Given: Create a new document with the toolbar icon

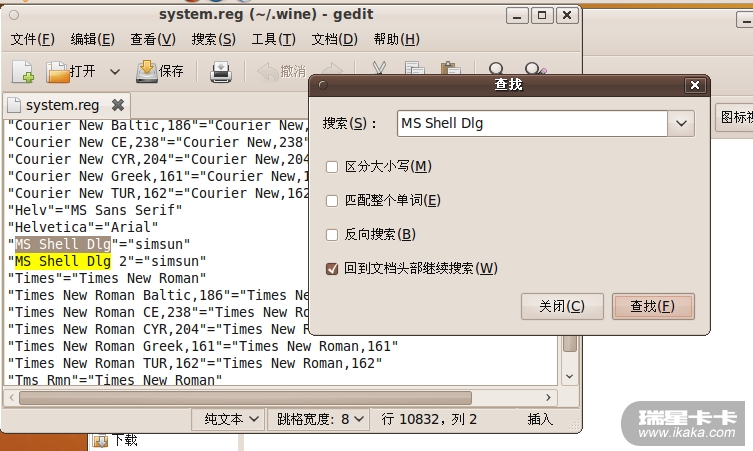Looking at the screenshot, I should [22, 72].
